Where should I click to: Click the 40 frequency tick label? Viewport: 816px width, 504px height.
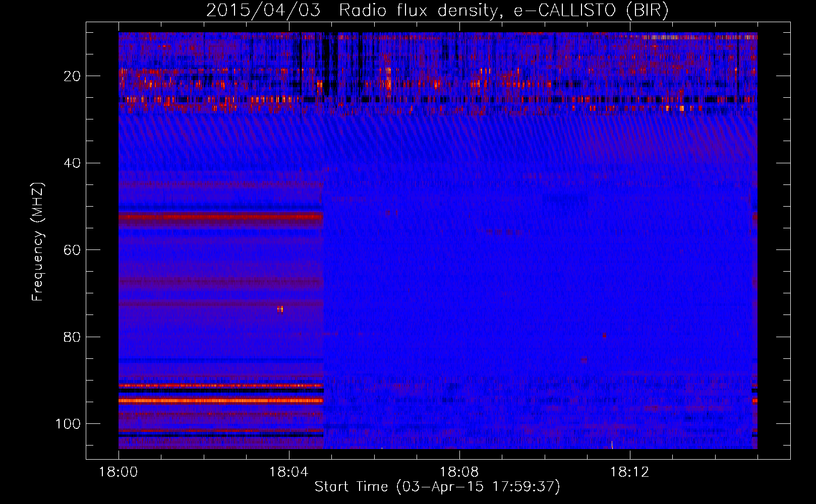73,163
